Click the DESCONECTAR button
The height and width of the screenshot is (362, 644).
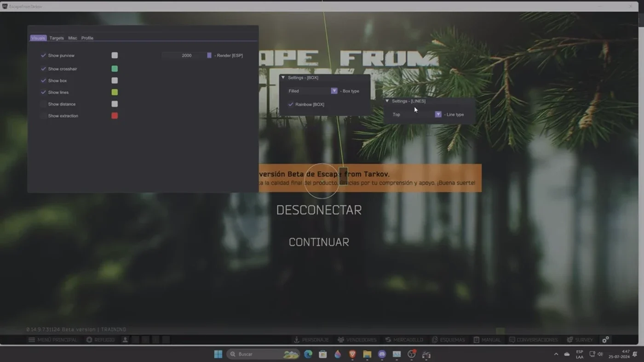(x=319, y=210)
